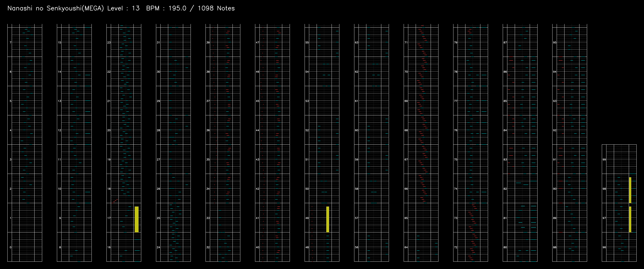
Task: Click measure number label 55
Action: coord(307,42)
